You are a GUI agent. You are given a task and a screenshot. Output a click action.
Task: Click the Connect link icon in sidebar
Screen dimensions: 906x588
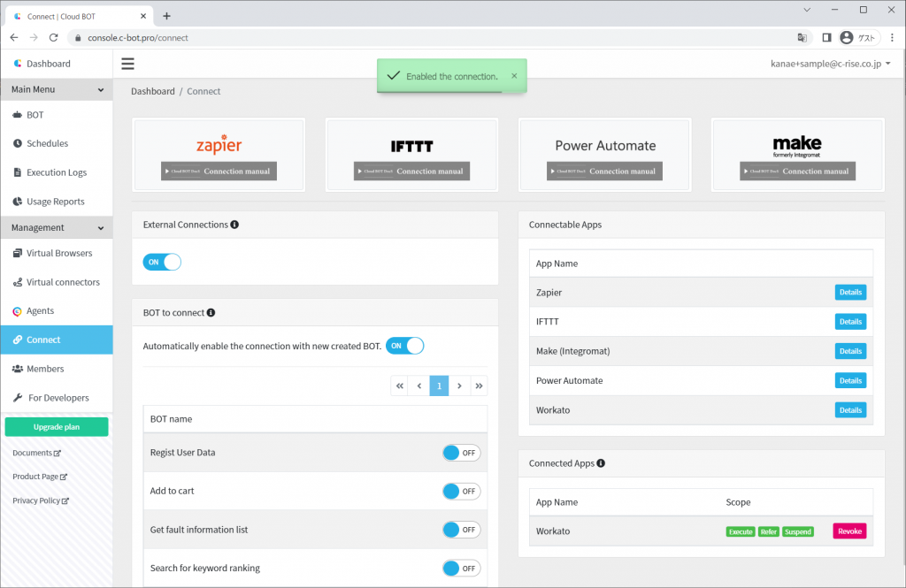pyautogui.click(x=18, y=340)
